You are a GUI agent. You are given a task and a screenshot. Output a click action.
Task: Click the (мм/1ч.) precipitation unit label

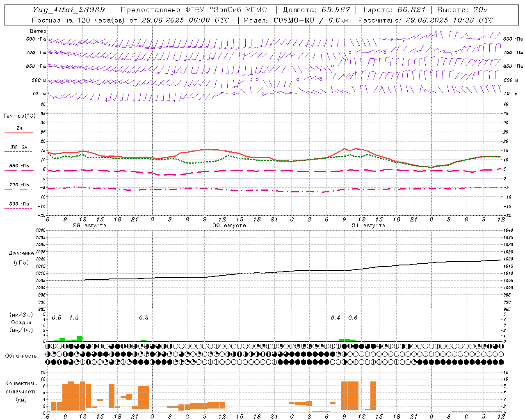(x=21, y=330)
